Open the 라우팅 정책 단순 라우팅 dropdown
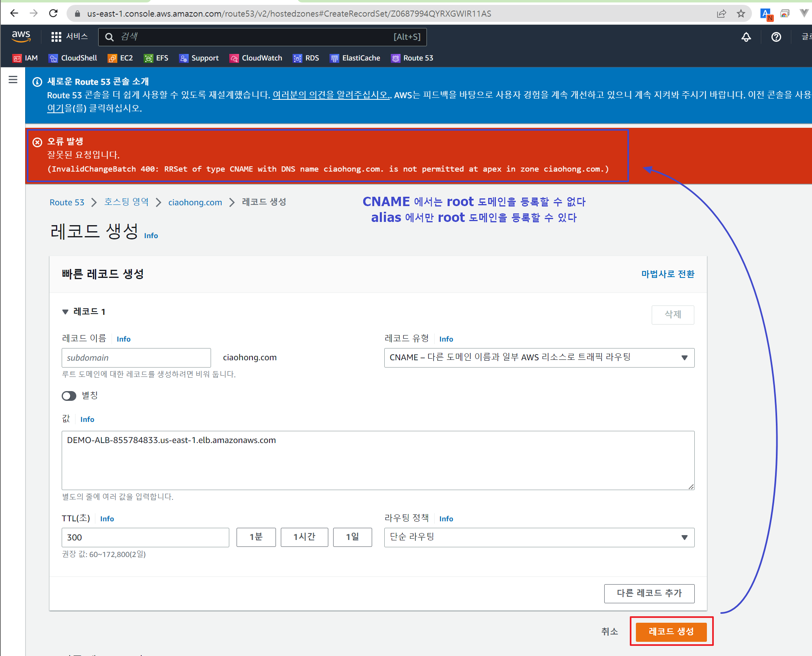 pos(539,537)
